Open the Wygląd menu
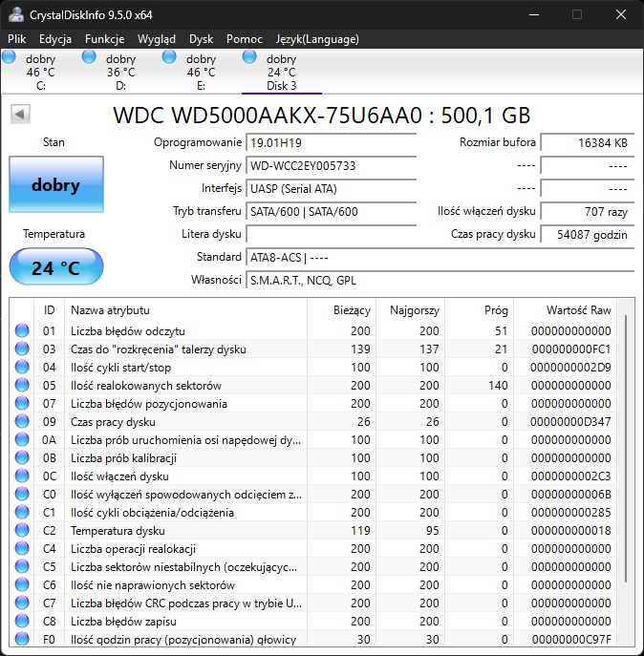 pyautogui.click(x=156, y=39)
